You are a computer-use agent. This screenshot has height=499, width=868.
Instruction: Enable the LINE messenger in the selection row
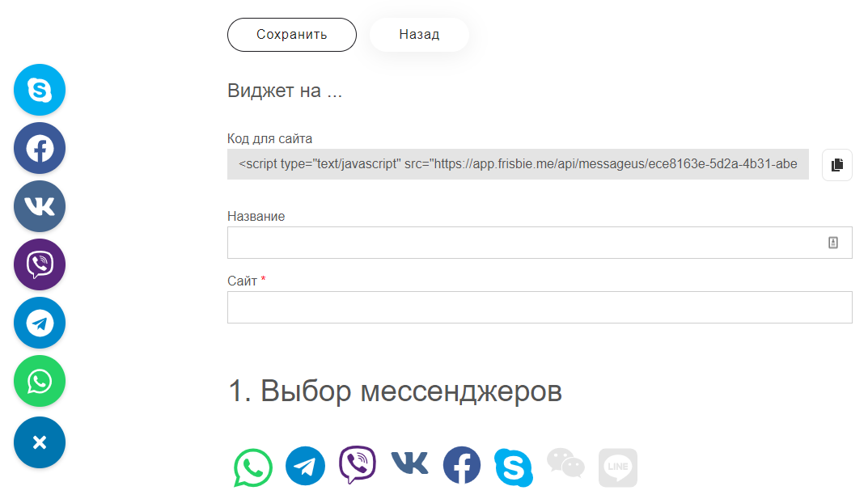(617, 465)
